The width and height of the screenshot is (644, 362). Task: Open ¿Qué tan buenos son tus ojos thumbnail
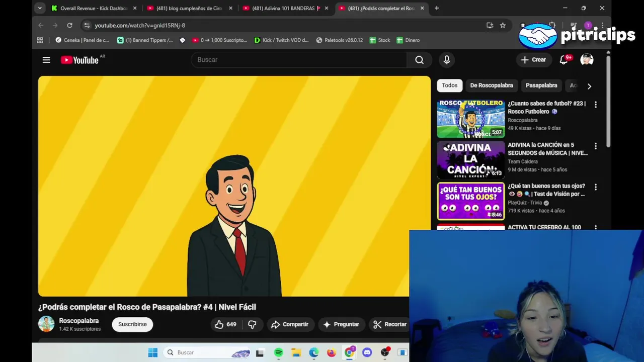point(471,201)
